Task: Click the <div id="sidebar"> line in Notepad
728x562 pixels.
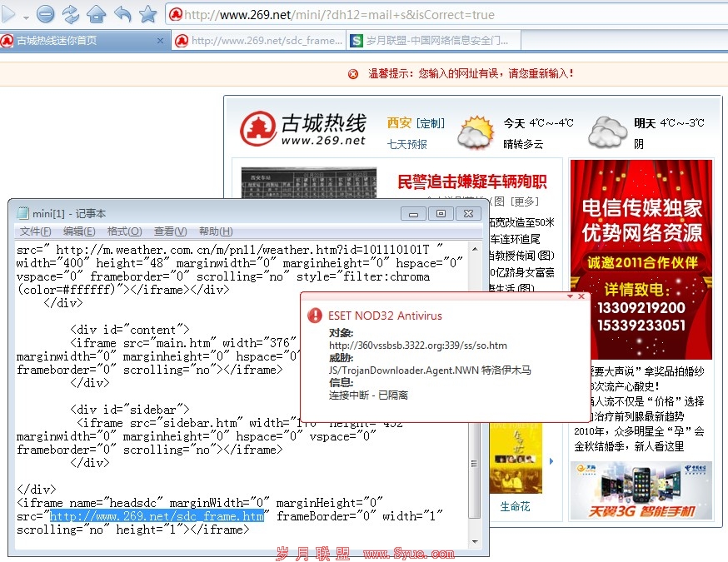Action: (130, 410)
